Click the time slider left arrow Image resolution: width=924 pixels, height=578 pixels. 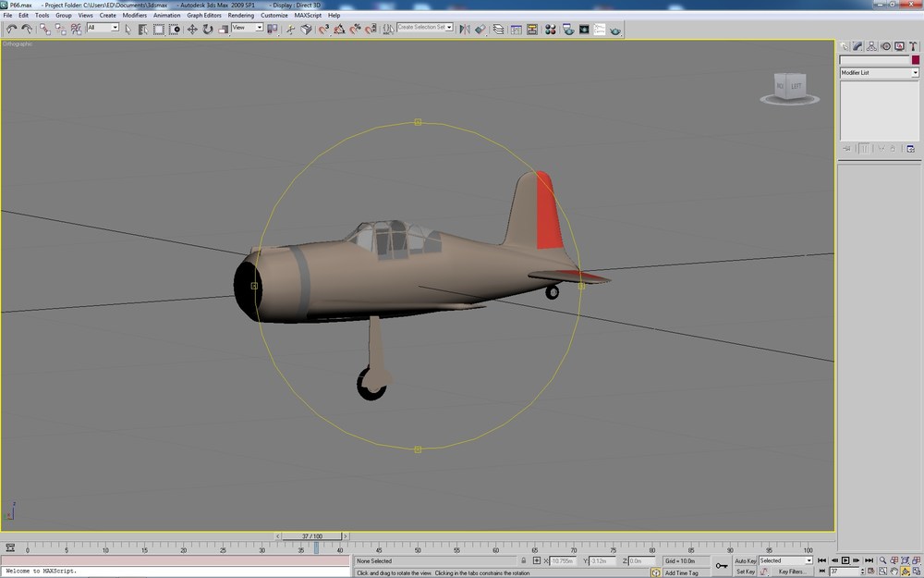click(277, 536)
